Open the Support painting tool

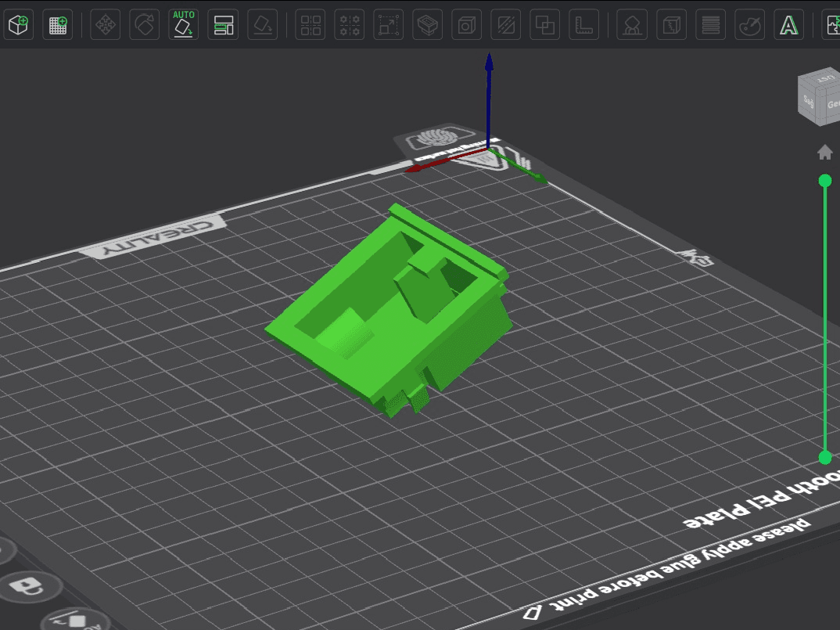click(x=632, y=25)
